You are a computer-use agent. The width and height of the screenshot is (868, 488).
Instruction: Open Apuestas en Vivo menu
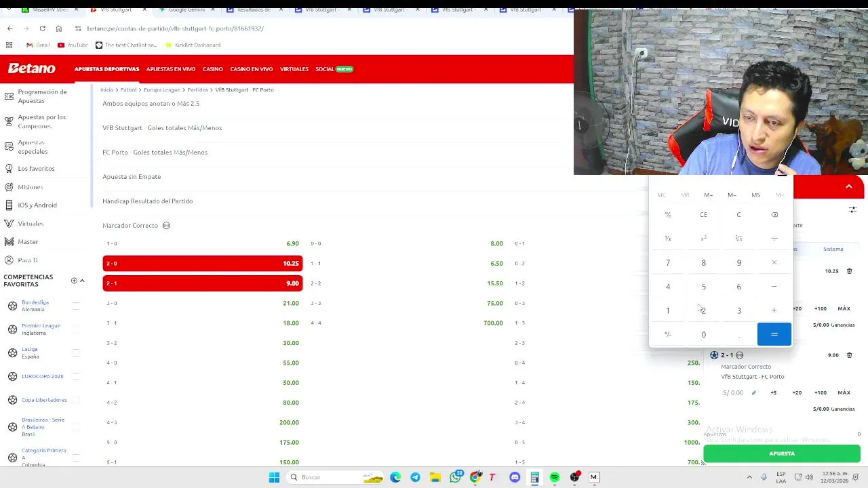pos(171,69)
